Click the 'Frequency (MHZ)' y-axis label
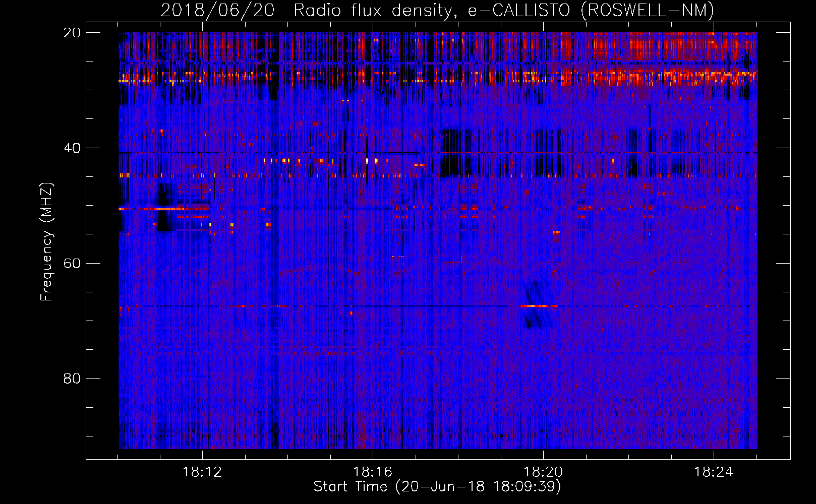816x504 pixels. [46, 242]
